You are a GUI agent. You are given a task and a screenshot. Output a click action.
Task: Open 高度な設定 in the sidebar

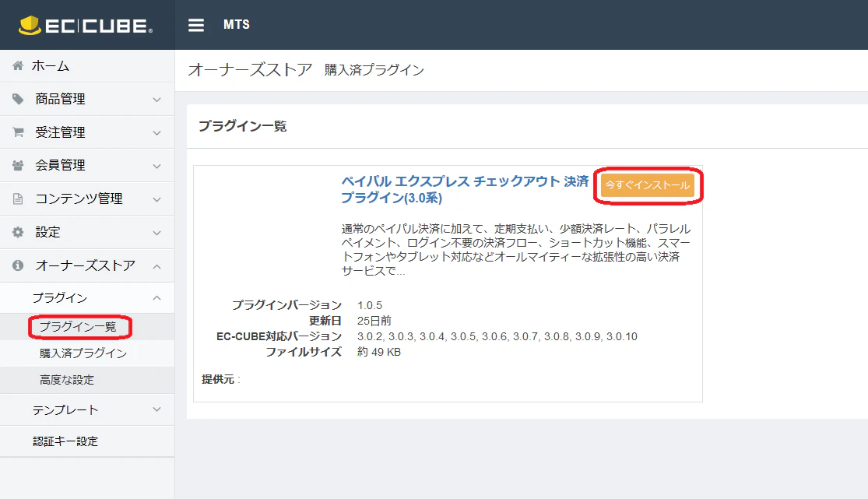67,380
